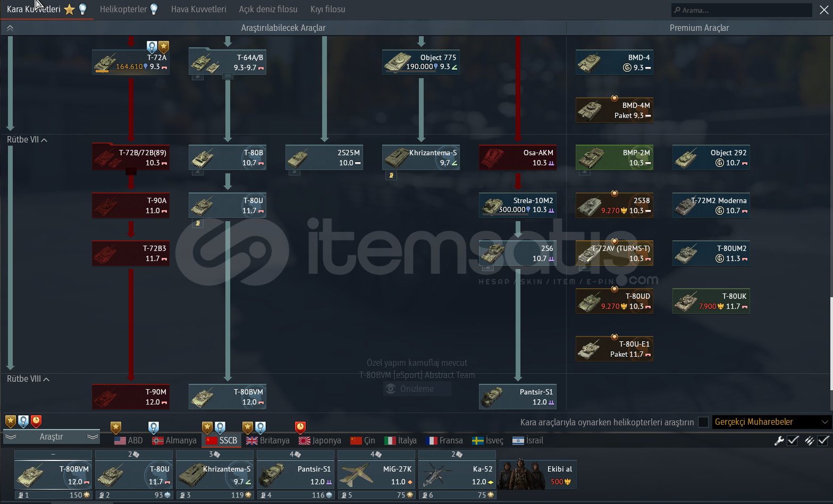This screenshot has width=833, height=504.
Task: Open the T-72B/72B(89) locked group
Action: coord(131,157)
